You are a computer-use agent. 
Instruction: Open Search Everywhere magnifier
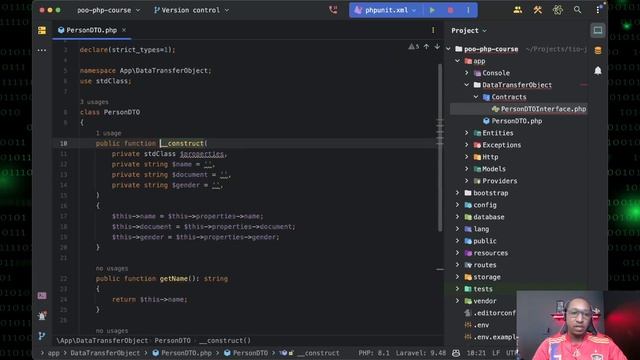pyautogui.click(x=577, y=10)
